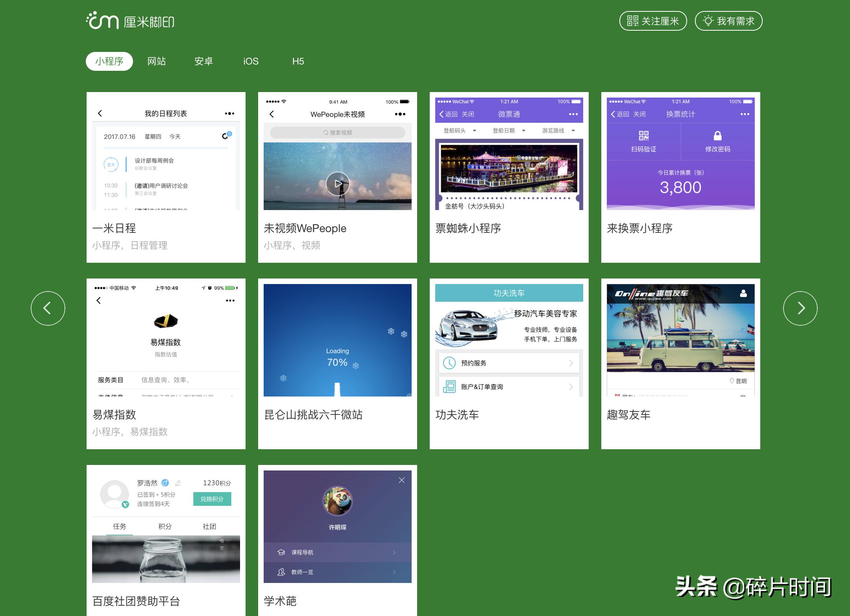Select the 积分 tab in 百度社团赞助平台
The width and height of the screenshot is (850, 616).
tap(165, 526)
